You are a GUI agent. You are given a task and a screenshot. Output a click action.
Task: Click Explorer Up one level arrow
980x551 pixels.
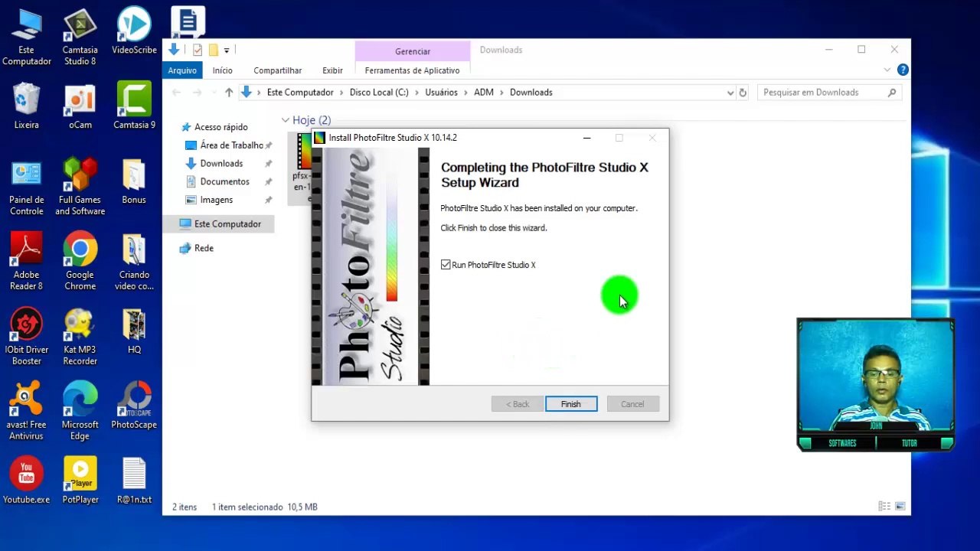pos(228,93)
